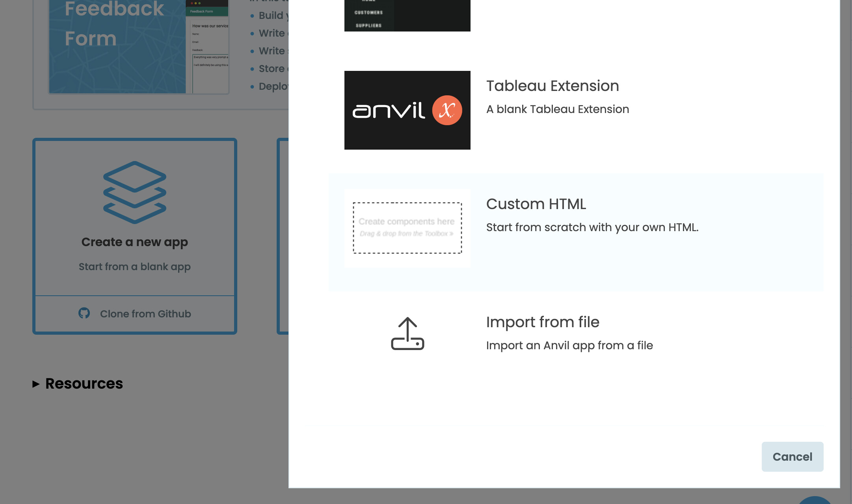Click the Create a new app heading

[x=134, y=242]
